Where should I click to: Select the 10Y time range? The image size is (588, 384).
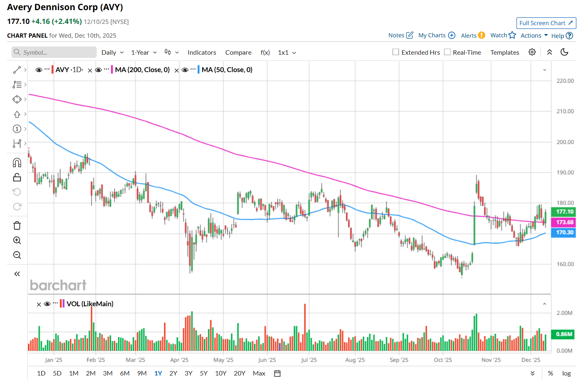(x=221, y=373)
